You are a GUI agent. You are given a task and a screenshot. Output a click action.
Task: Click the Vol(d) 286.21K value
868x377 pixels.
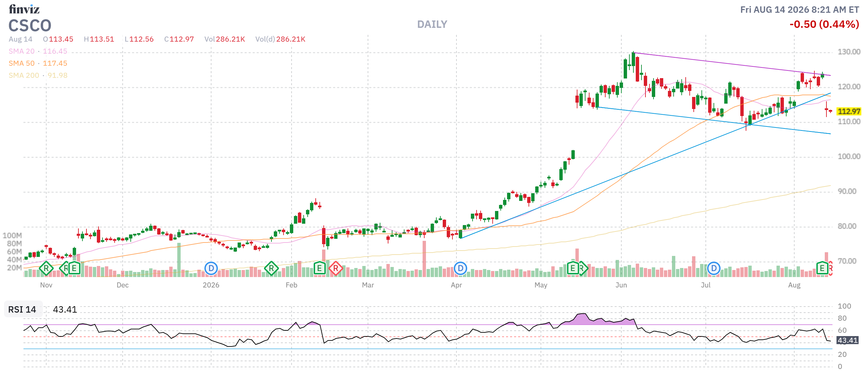point(291,39)
